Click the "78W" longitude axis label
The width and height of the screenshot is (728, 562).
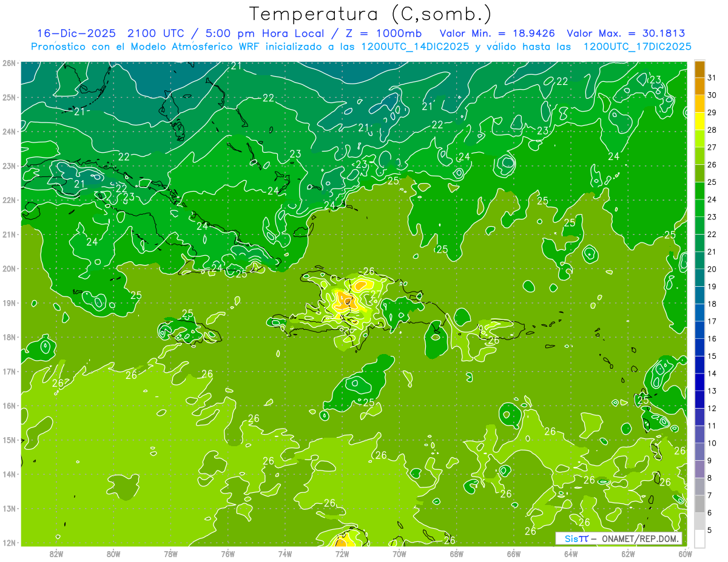170,554
